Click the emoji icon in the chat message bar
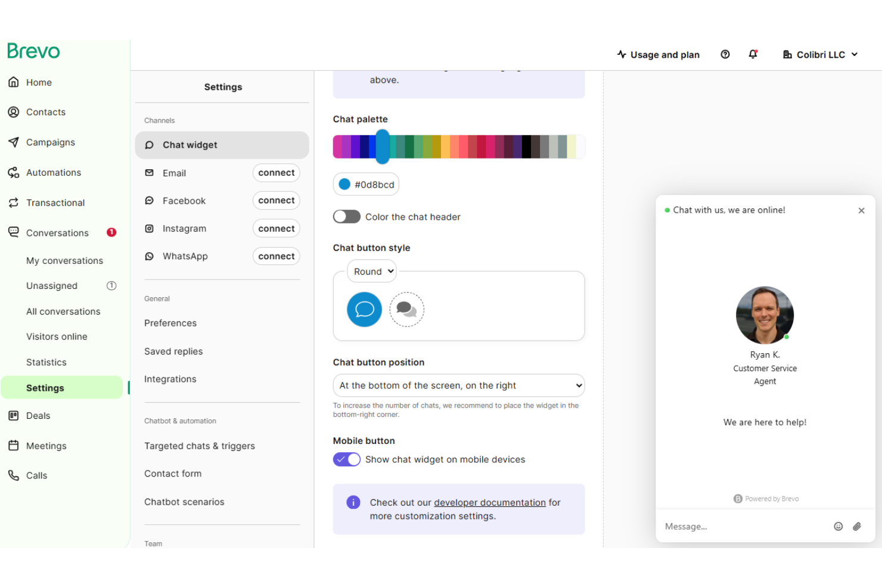This screenshot has height=588, width=882. 838,526
